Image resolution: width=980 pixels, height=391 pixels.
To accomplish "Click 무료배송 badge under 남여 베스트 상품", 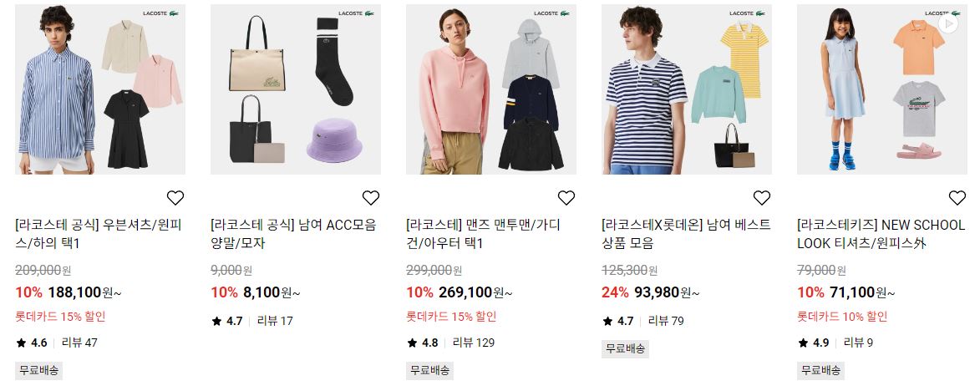I will (x=626, y=348).
